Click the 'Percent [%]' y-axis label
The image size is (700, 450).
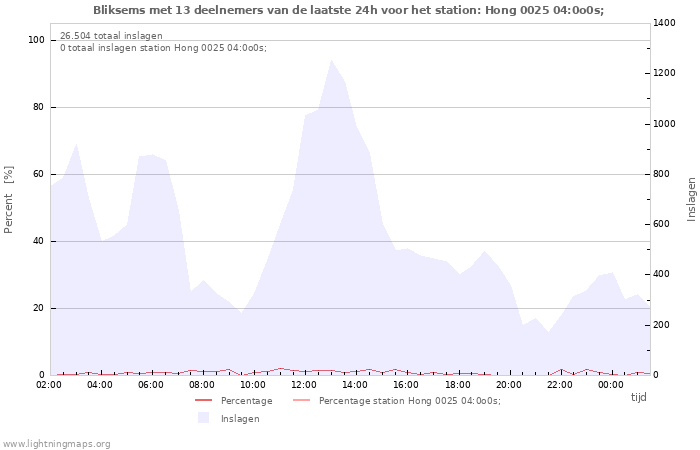coord(9,200)
